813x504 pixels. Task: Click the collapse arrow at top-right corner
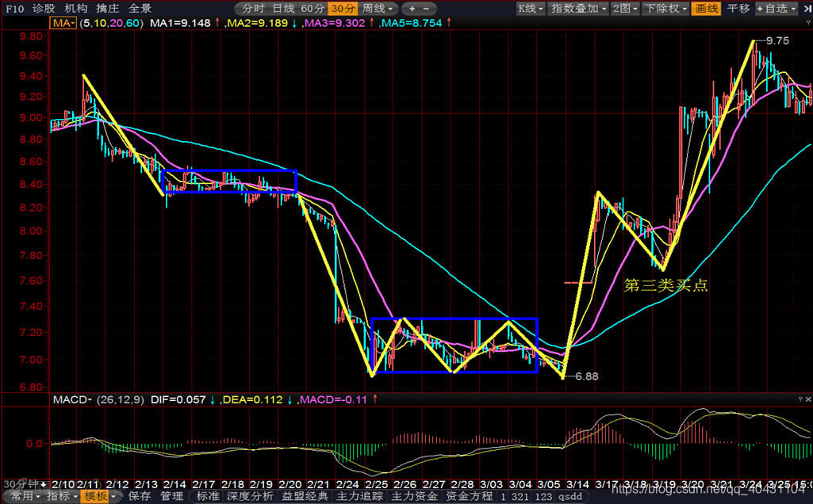click(807, 9)
